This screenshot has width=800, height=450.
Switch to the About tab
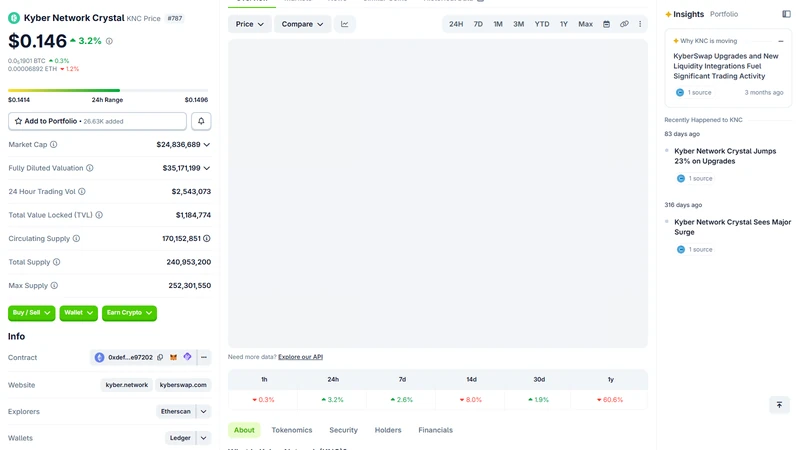(x=244, y=430)
